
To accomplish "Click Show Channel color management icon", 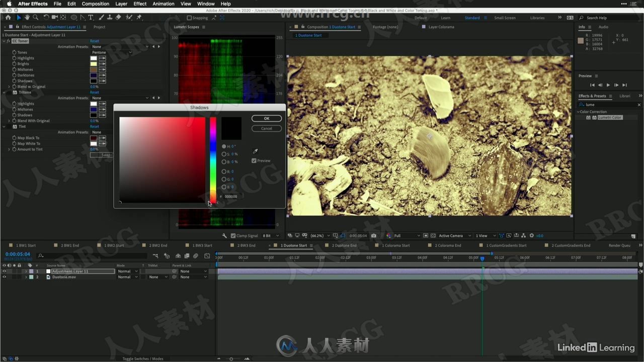I will [x=388, y=235].
